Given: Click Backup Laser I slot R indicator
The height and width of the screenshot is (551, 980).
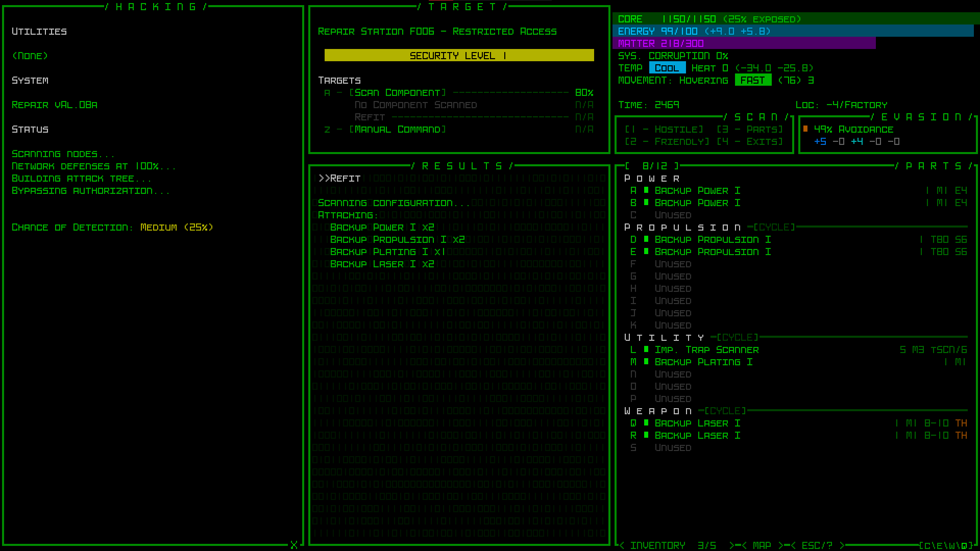Looking at the screenshot, I should coord(646,435).
